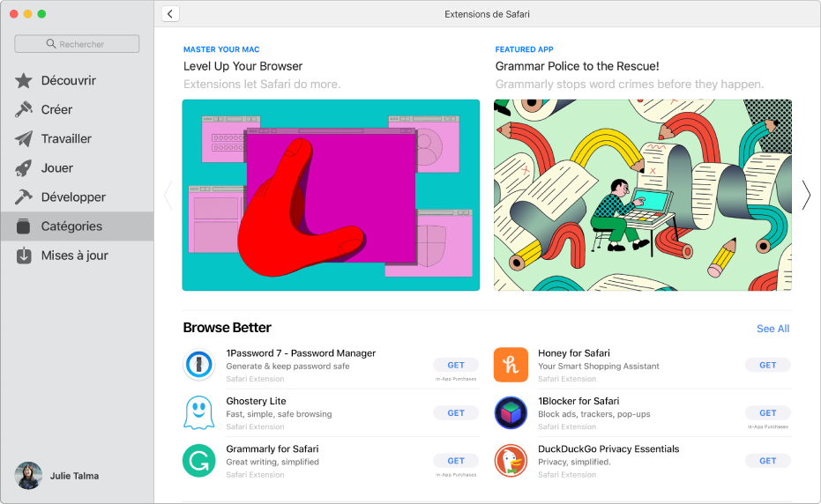Get Grammarly for Safari
This screenshot has width=821, height=504.
pyautogui.click(x=456, y=461)
